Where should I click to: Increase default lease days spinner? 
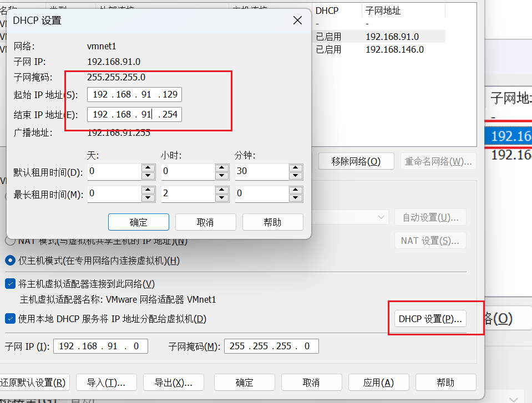(x=148, y=168)
